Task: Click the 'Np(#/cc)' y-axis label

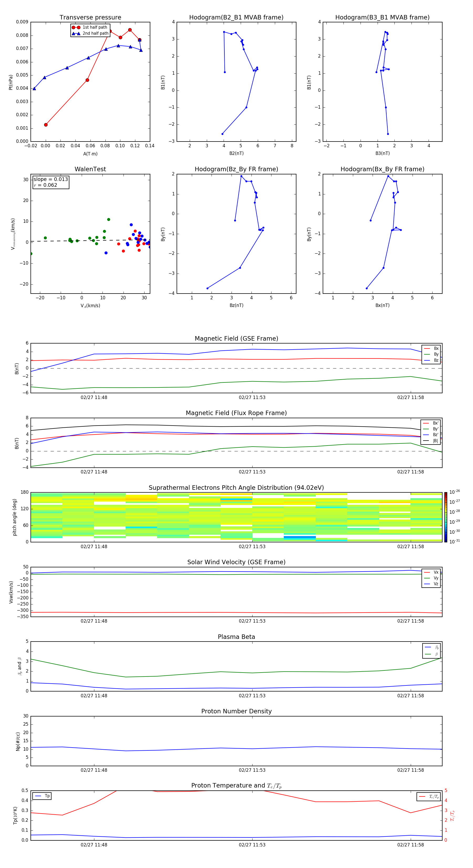Action: [18, 741]
